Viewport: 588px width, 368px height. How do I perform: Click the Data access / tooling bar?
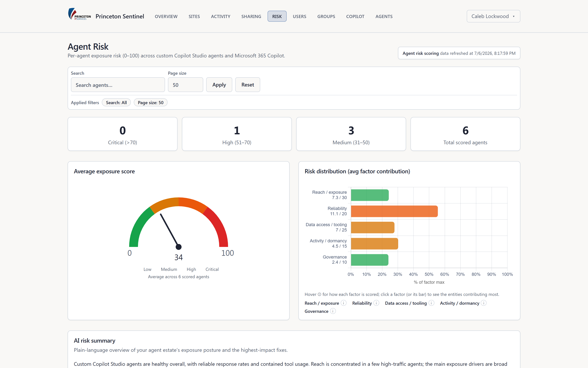point(373,228)
